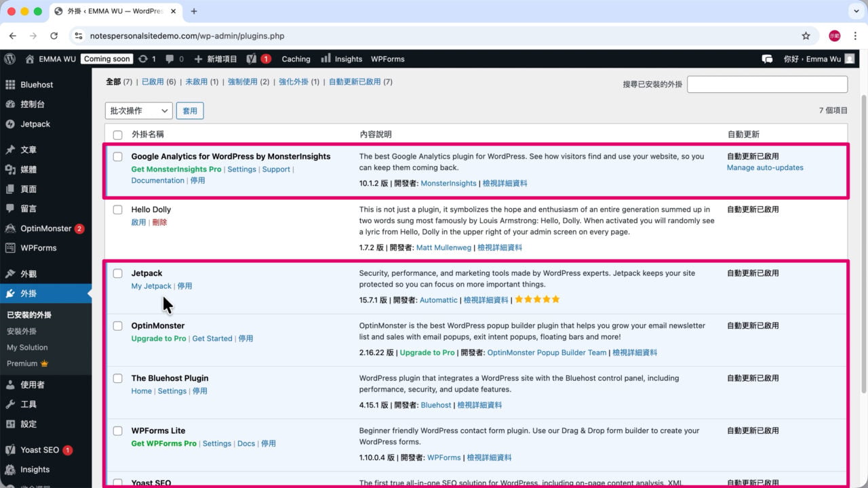Screen dimensions: 868x488
Task: Open Caching in admin bar
Action: (296, 59)
